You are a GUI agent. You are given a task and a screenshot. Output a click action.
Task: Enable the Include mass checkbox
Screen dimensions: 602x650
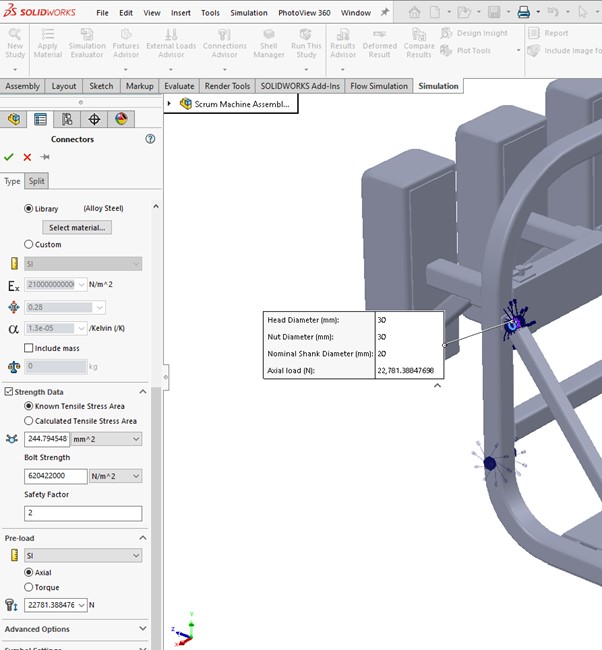click(x=29, y=348)
